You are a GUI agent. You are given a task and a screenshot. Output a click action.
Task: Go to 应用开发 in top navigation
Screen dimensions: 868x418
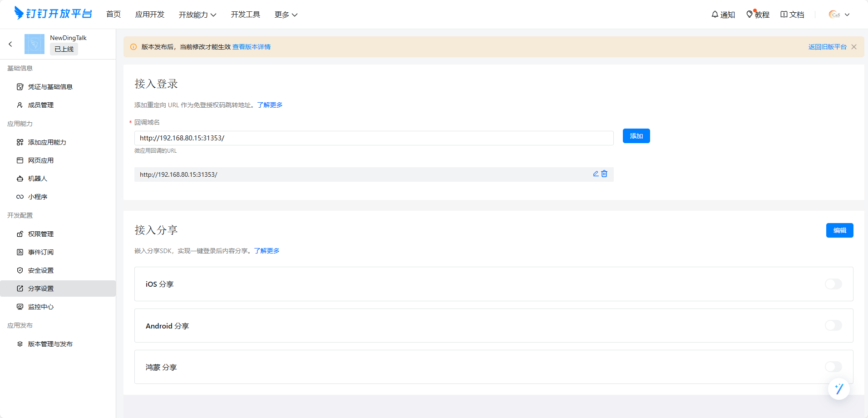(150, 15)
